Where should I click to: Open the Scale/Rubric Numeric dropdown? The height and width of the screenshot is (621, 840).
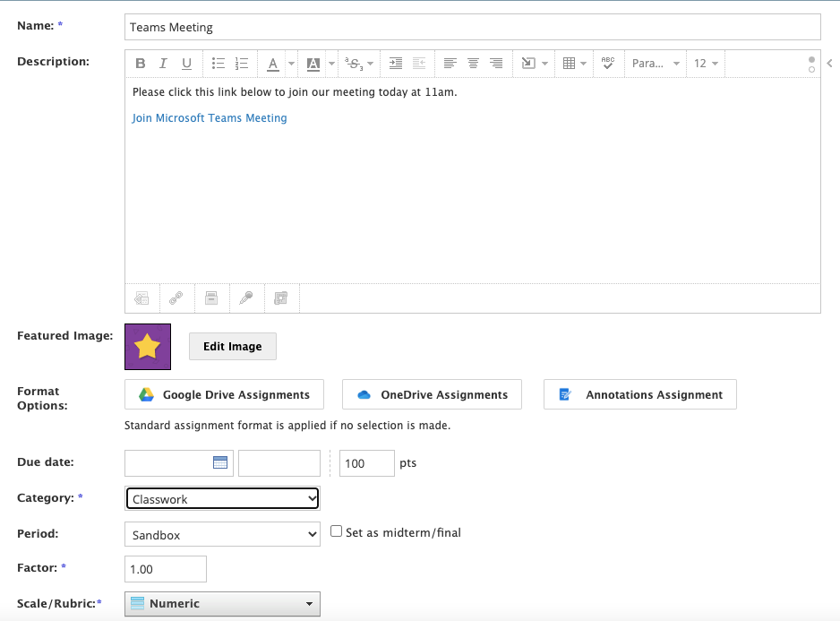tap(222, 604)
